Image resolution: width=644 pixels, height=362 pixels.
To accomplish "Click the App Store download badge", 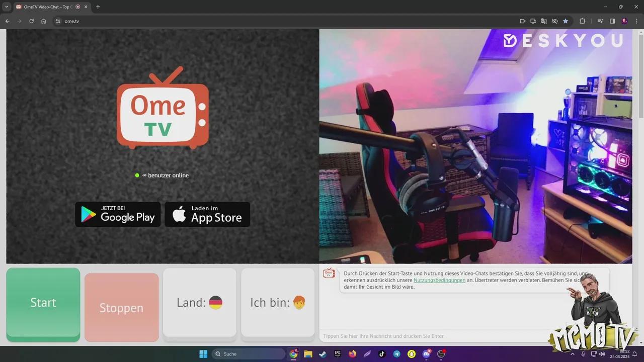I will [207, 214].
